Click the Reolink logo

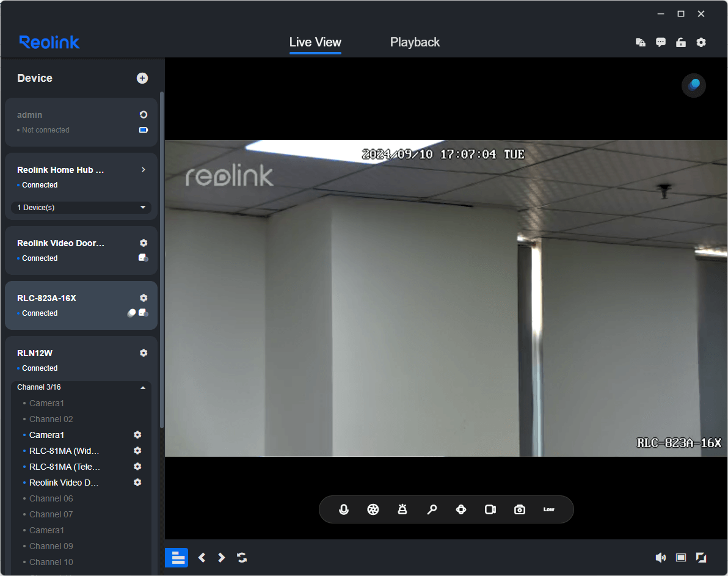pyautogui.click(x=49, y=42)
